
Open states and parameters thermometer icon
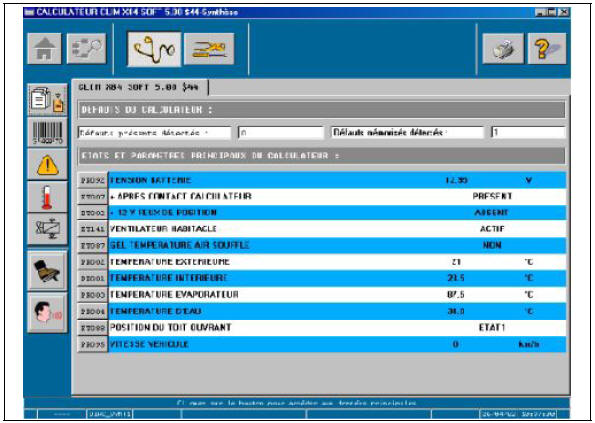pyautogui.click(x=47, y=197)
